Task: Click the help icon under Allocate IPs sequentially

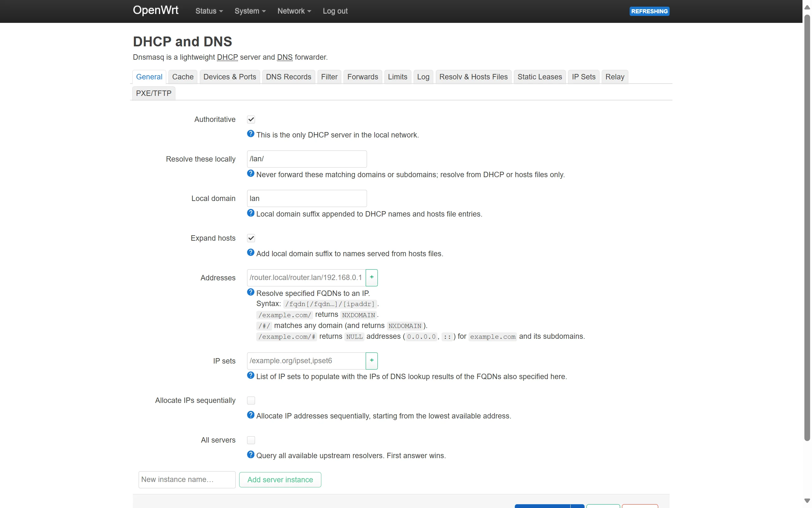Action: coord(251,415)
